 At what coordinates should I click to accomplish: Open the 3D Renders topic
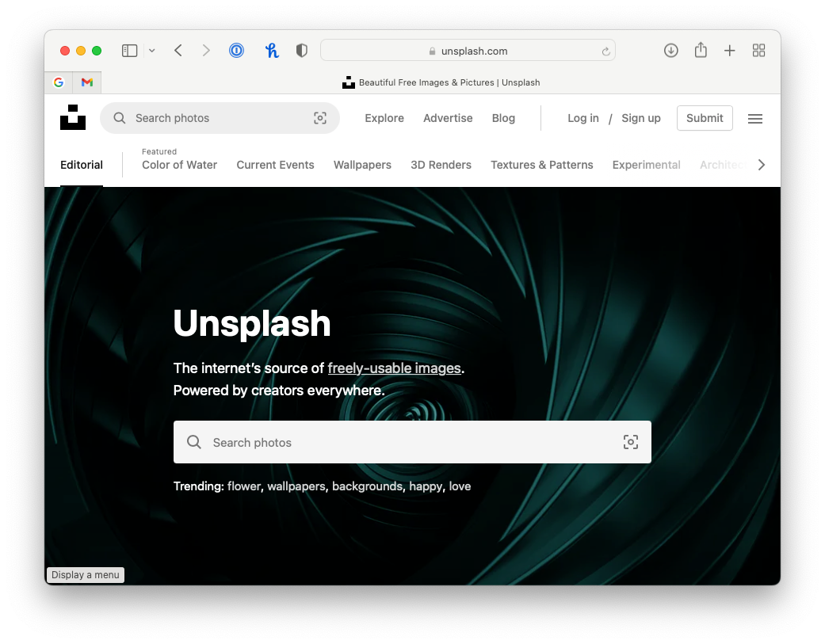click(x=441, y=165)
